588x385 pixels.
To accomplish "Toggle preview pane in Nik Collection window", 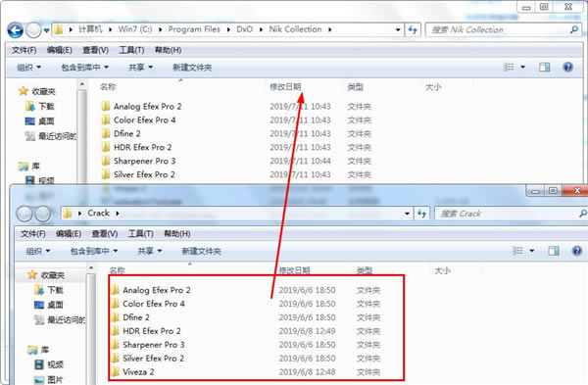I will (545, 67).
